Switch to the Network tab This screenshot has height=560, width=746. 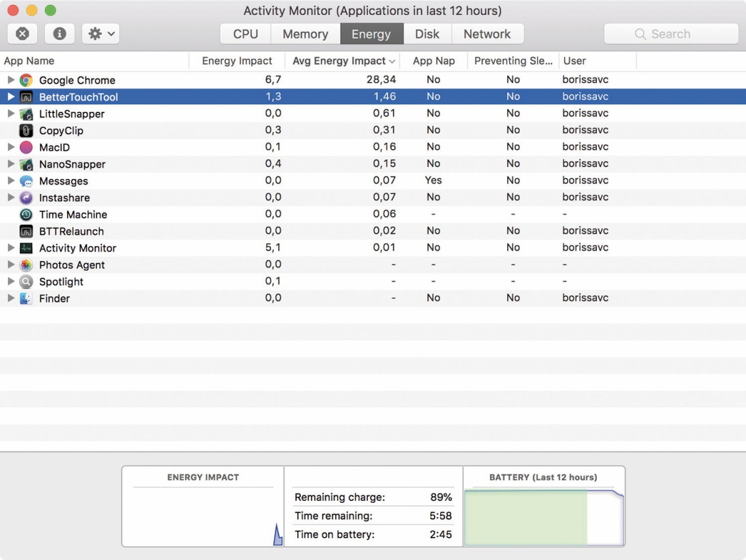click(487, 34)
